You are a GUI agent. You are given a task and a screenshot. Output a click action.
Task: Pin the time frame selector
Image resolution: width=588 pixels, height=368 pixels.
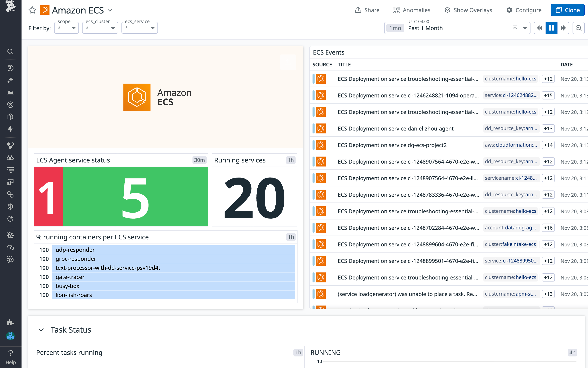(x=515, y=28)
